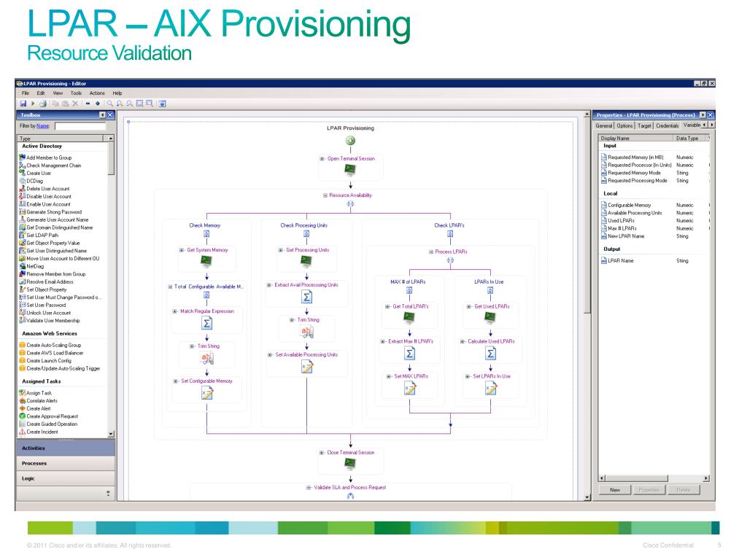Open the File menu

pos(26,93)
